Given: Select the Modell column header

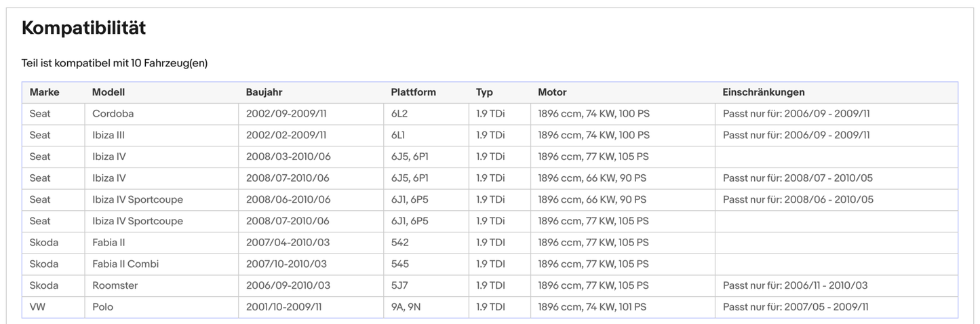Looking at the screenshot, I should click(109, 92).
